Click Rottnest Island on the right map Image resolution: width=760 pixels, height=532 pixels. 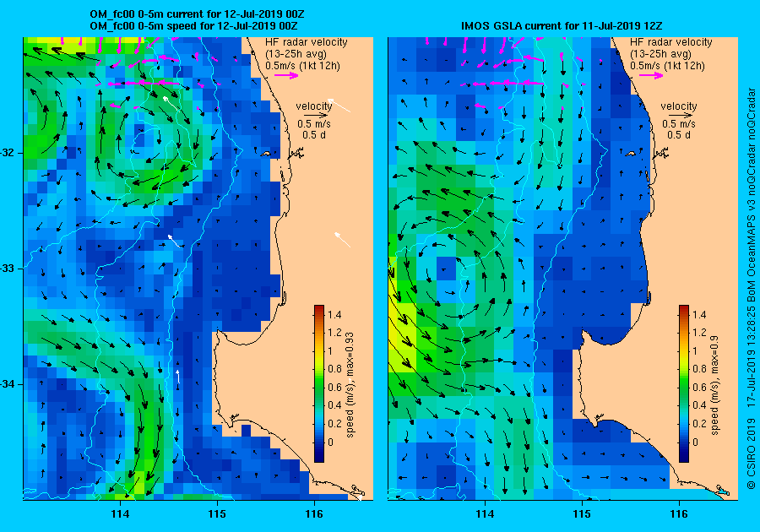click(630, 154)
